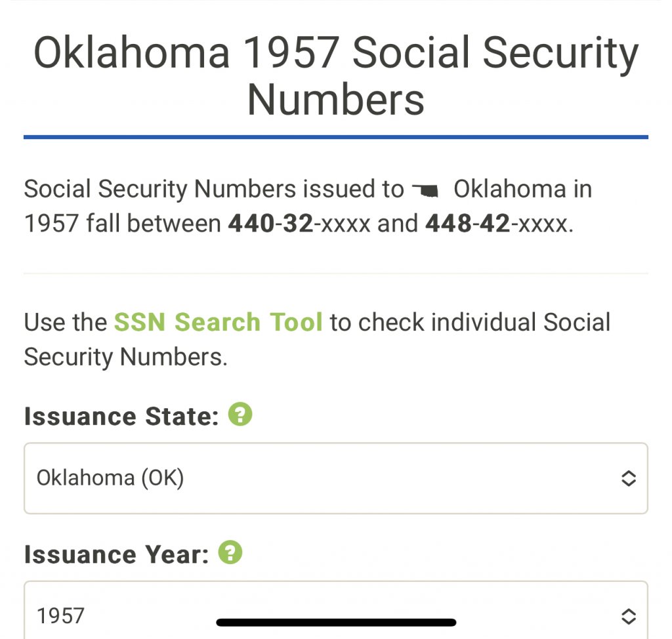672x639 pixels.
Task: Tap the iOS home indicator bar
Action: pos(336,622)
